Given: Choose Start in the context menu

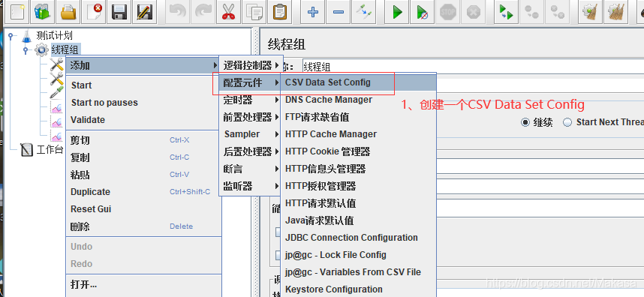Looking at the screenshot, I should click(143, 85).
